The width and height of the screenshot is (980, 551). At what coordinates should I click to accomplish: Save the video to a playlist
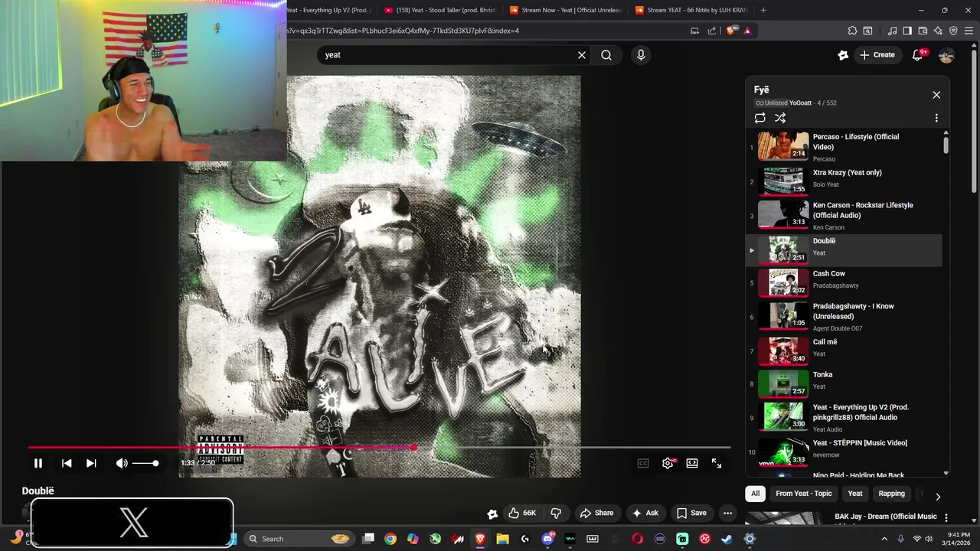coord(691,513)
